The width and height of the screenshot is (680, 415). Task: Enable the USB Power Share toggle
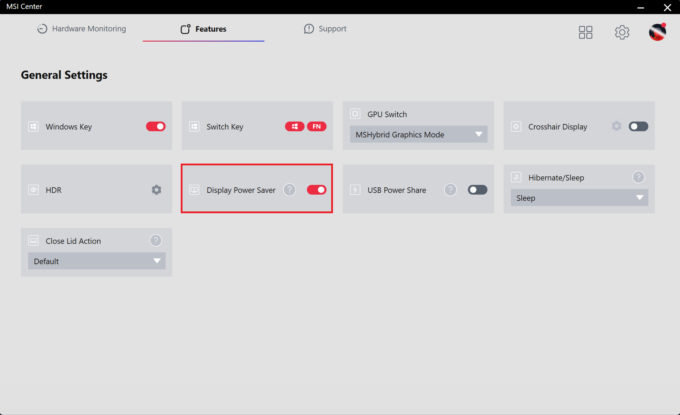click(478, 189)
